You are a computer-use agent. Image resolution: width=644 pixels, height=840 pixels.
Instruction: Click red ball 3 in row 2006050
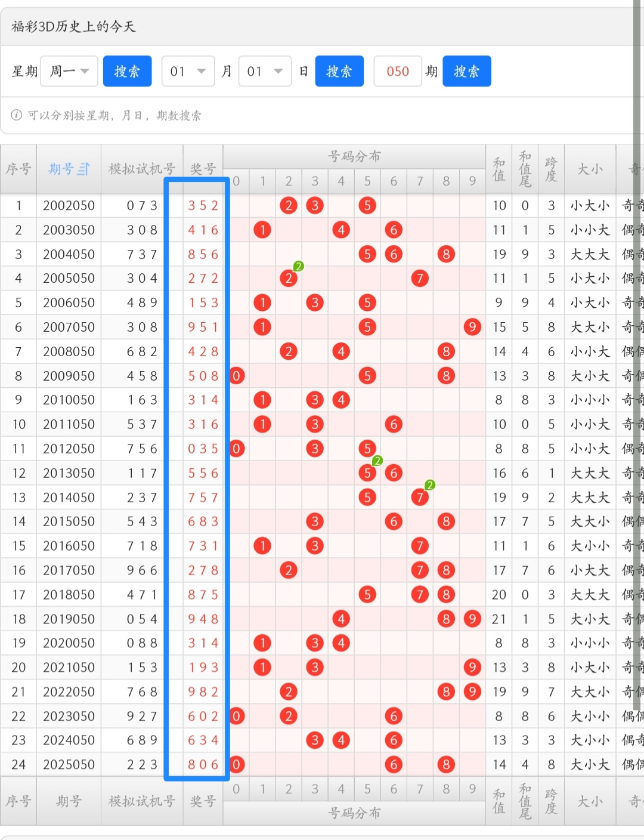click(x=315, y=302)
